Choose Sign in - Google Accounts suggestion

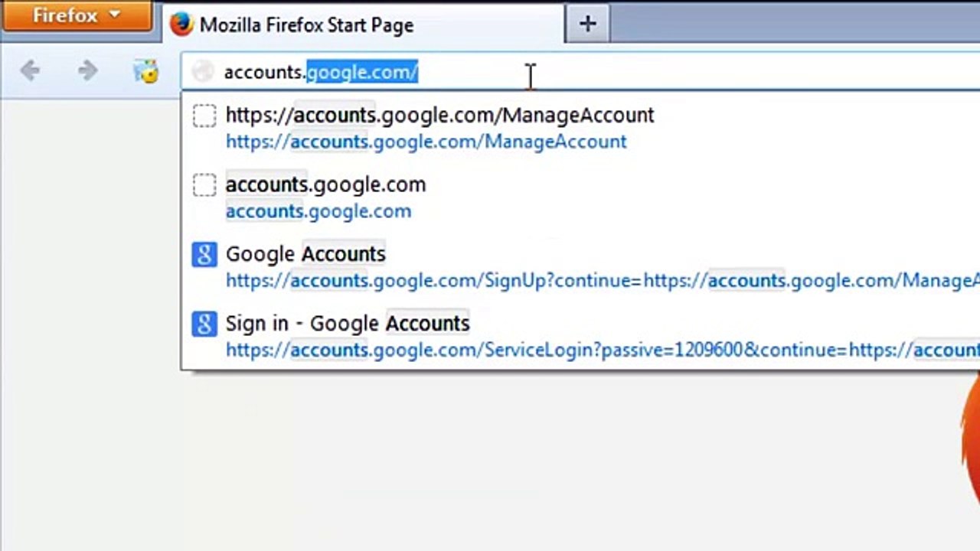(x=580, y=337)
